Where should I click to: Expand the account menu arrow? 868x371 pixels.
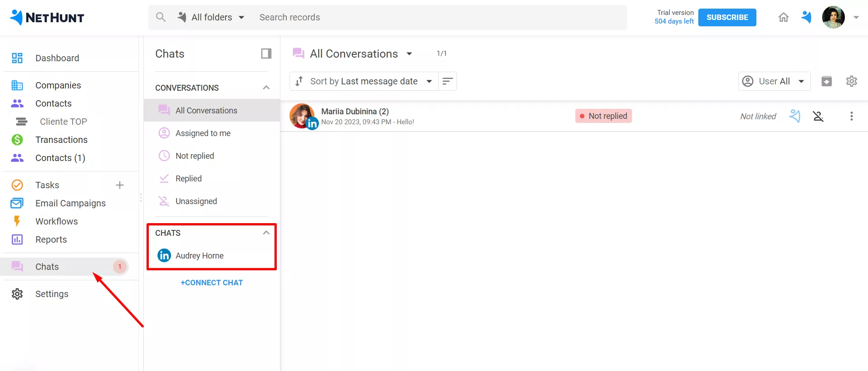pos(856,17)
